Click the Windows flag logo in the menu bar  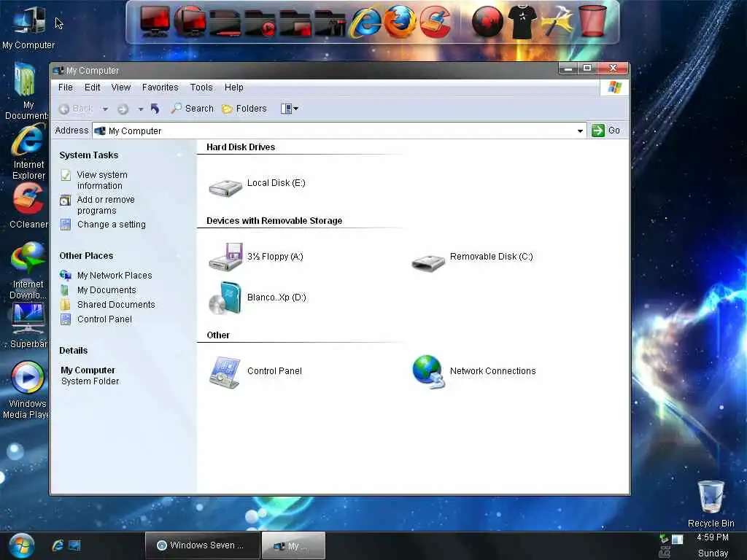pos(614,87)
